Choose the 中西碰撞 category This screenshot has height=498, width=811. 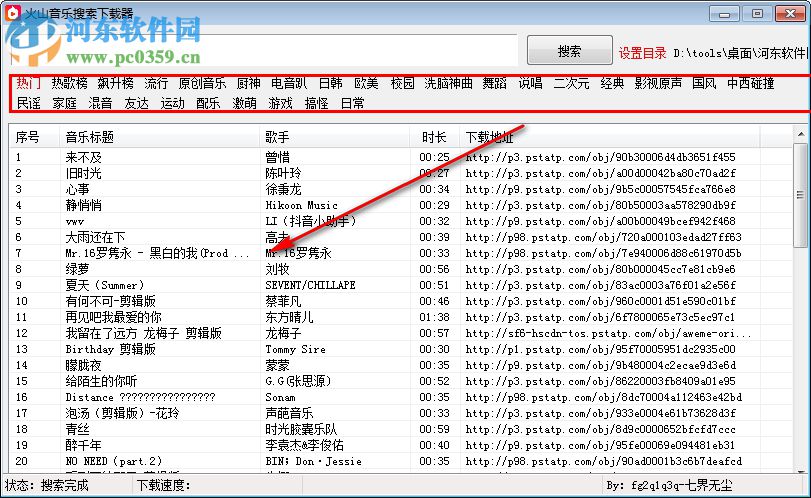click(750, 83)
